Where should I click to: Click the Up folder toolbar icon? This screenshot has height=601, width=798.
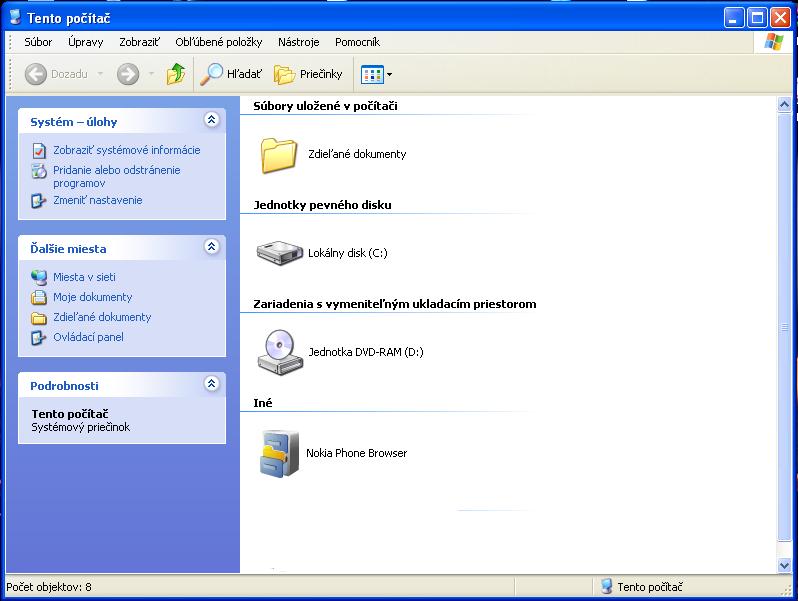pyautogui.click(x=176, y=74)
